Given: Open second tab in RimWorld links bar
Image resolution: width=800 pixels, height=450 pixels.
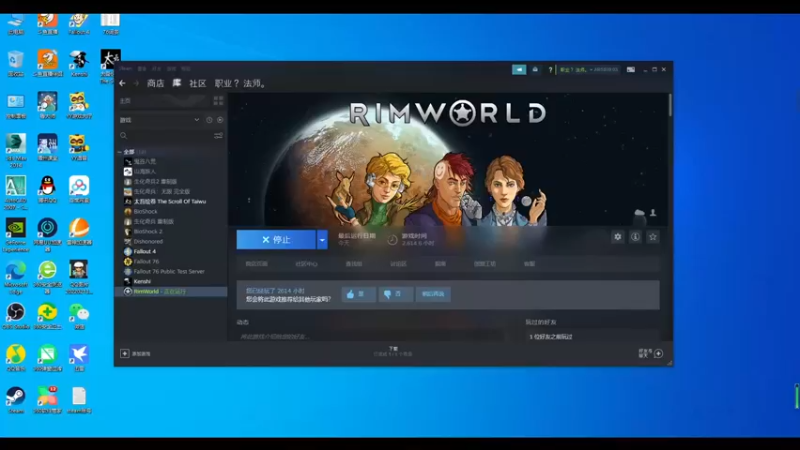Looking at the screenshot, I should coord(306,264).
